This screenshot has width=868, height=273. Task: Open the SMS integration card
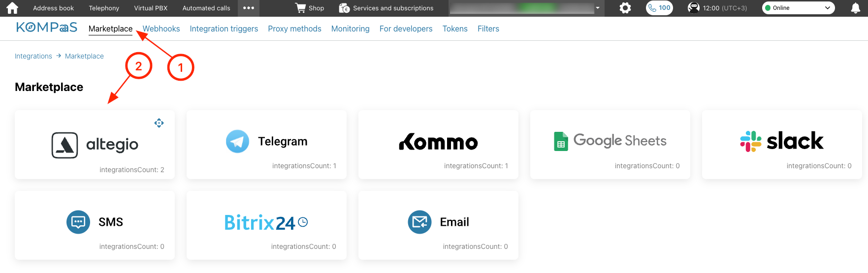pyautogui.click(x=95, y=225)
